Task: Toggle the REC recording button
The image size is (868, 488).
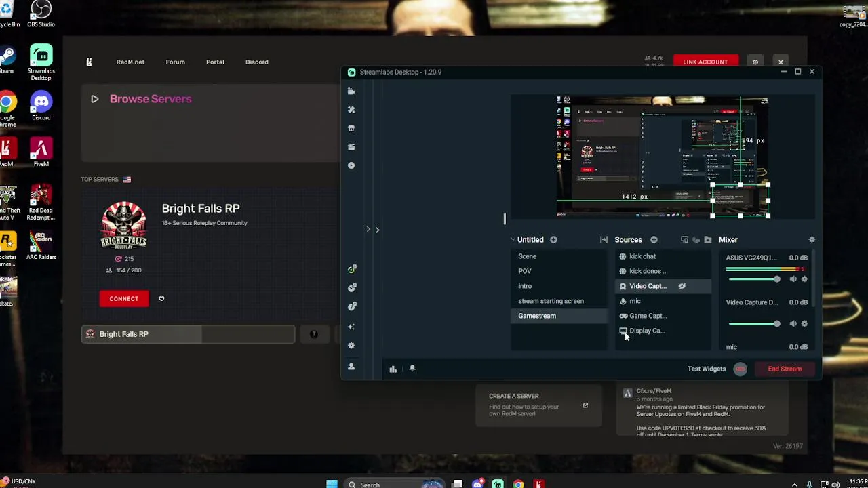Action: (x=740, y=369)
